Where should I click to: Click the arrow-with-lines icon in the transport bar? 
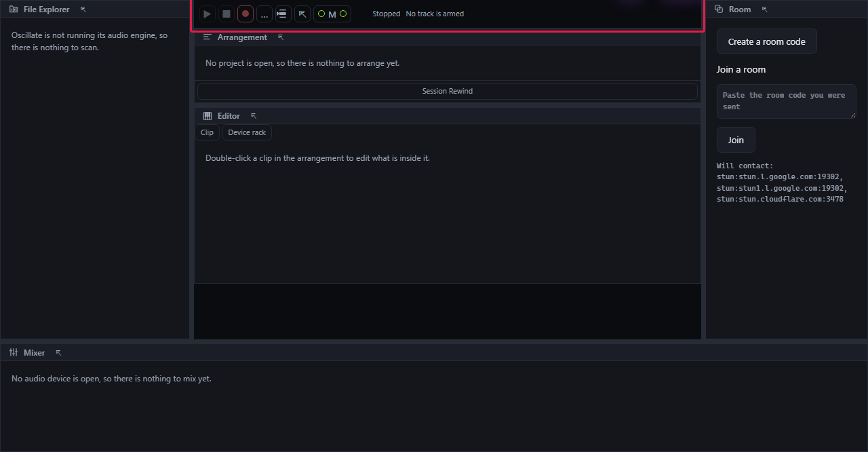click(283, 14)
